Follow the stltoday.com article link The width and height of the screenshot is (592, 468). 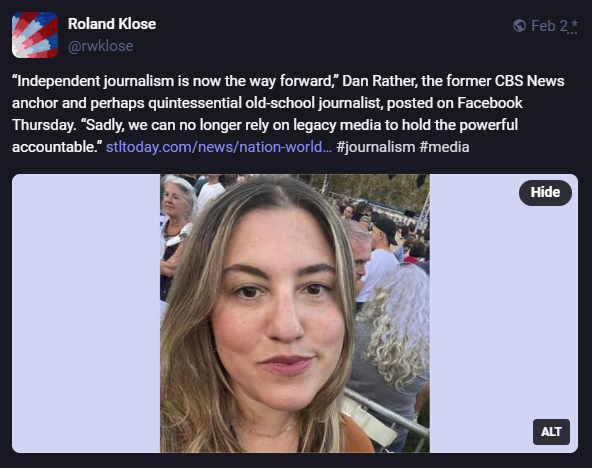(219, 147)
